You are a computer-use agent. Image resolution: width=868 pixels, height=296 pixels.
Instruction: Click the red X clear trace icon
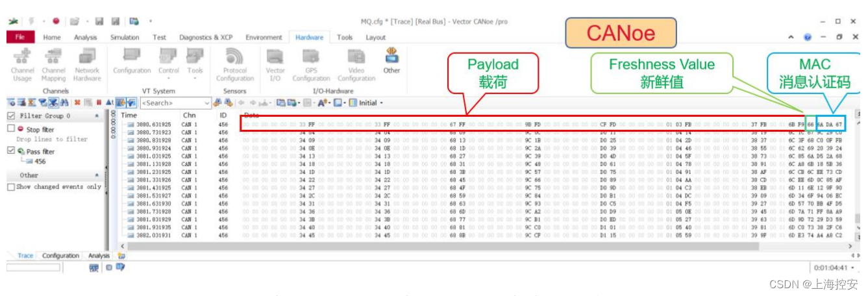(x=77, y=103)
